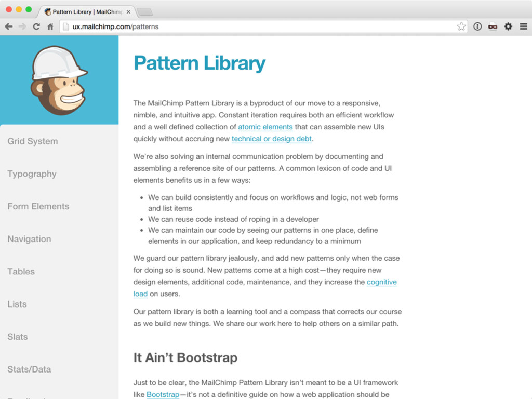Follow the atomic elements link
The image size is (532, 399).
265,127
